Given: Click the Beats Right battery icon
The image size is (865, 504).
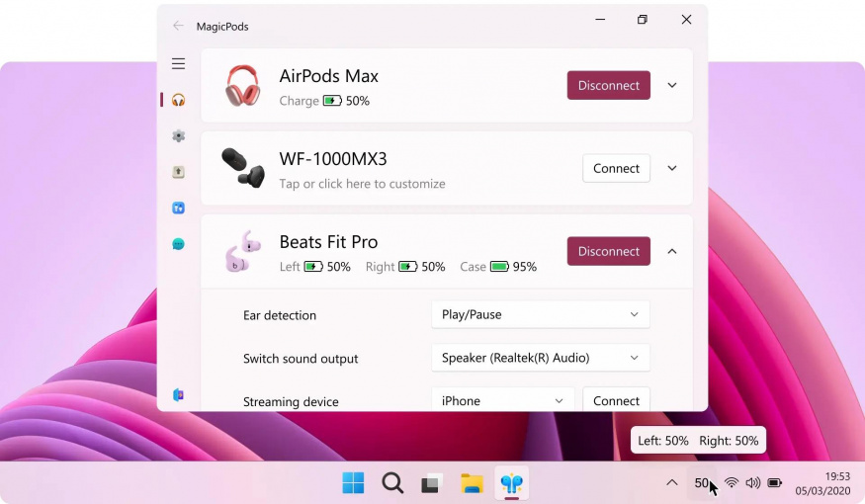Looking at the screenshot, I should click(x=408, y=267).
